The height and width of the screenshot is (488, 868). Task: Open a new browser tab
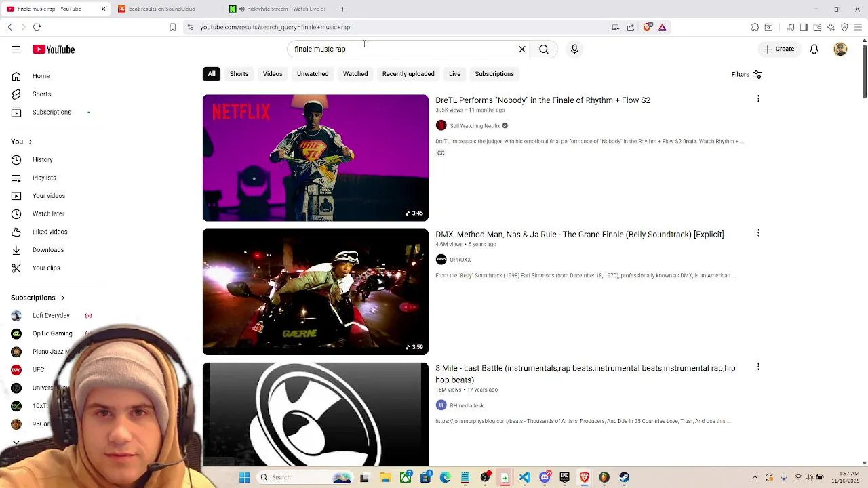coord(342,9)
